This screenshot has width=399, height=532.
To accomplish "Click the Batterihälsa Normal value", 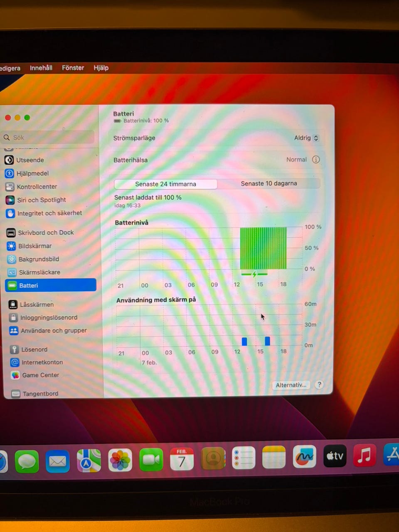I will (296, 160).
